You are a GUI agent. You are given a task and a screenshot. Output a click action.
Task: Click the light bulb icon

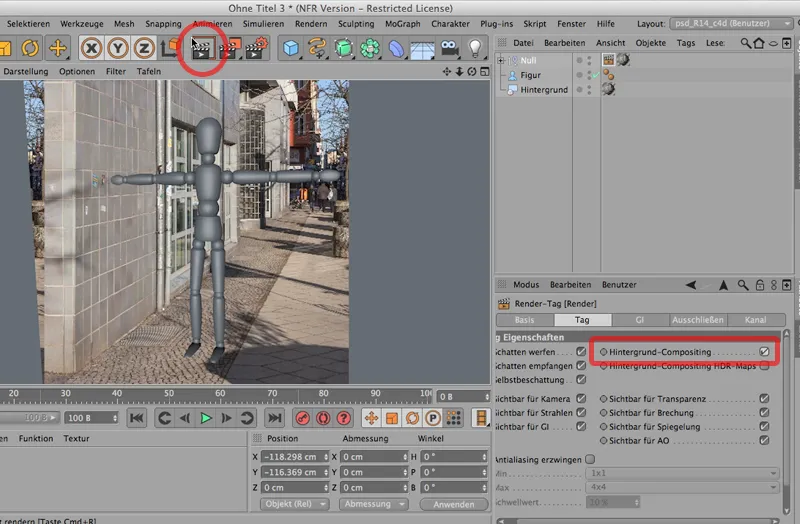tap(475, 48)
